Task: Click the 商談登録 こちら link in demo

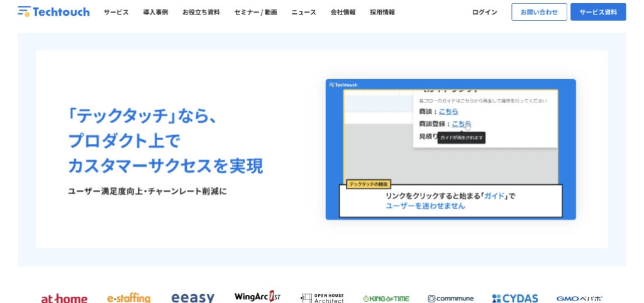Action: 461,124
